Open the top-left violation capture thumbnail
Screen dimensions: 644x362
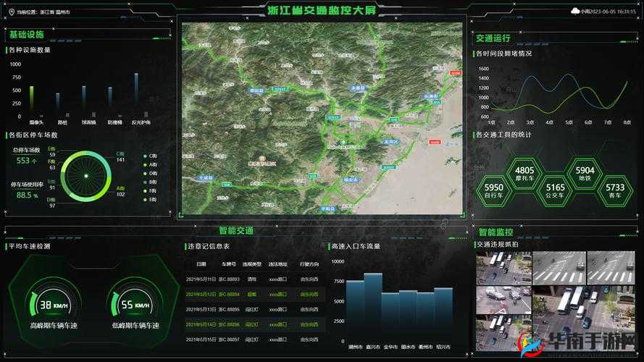pos(503,267)
